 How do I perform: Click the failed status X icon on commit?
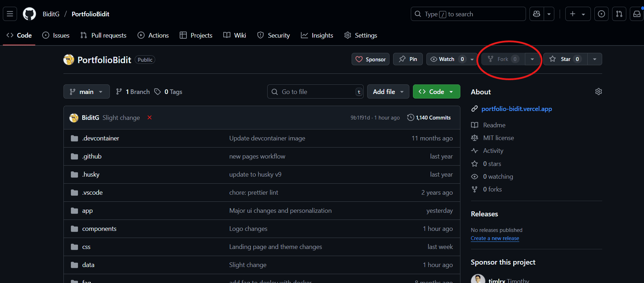150,117
